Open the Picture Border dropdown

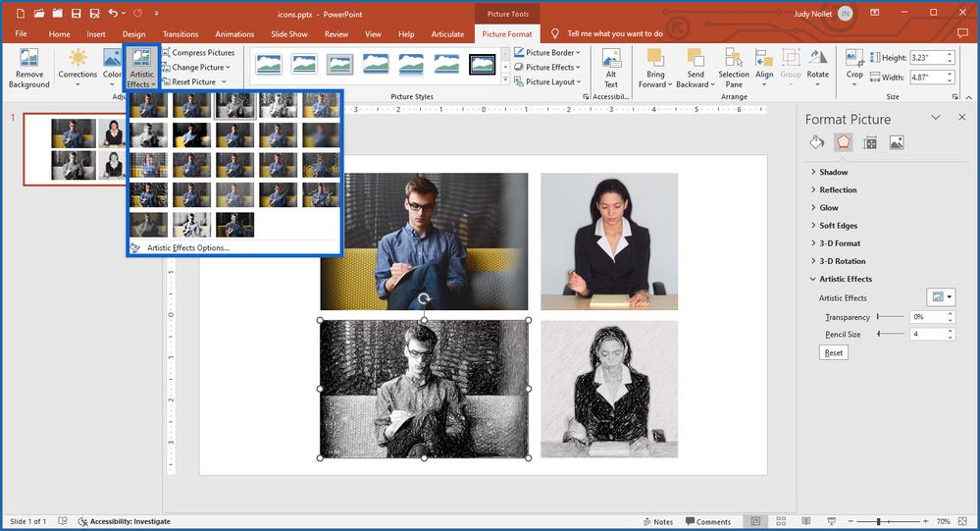[550, 53]
